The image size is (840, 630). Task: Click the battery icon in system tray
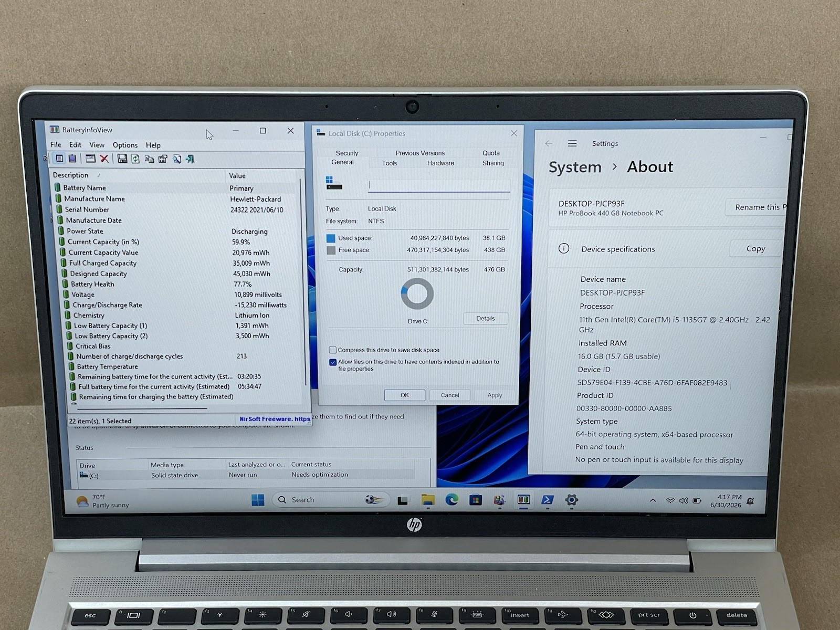697,501
